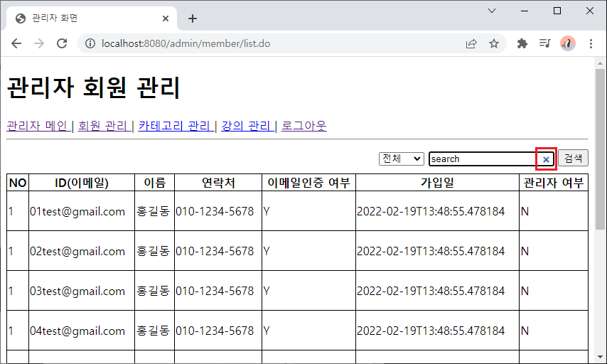Select the 관리자 화면 browser tab

pyautogui.click(x=92, y=18)
